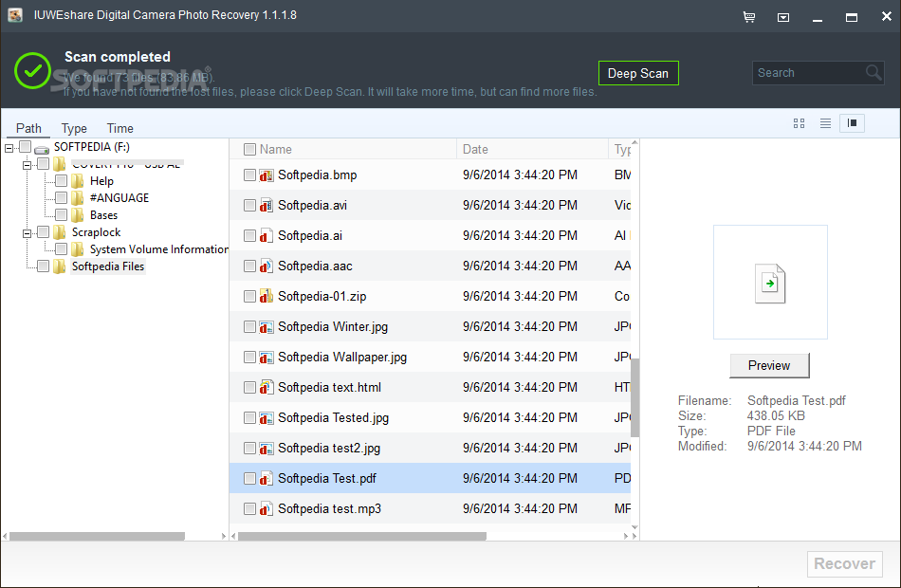Screen dimensions: 901x588
Task: Click the Softpedia Wallpaper.jpg file icon
Action: [x=266, y=358]
